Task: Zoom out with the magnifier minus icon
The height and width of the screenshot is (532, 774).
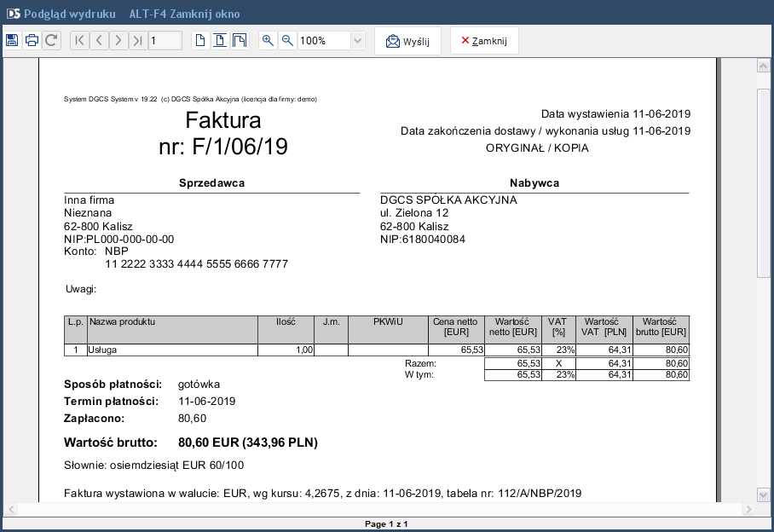Action: point(287,40)
